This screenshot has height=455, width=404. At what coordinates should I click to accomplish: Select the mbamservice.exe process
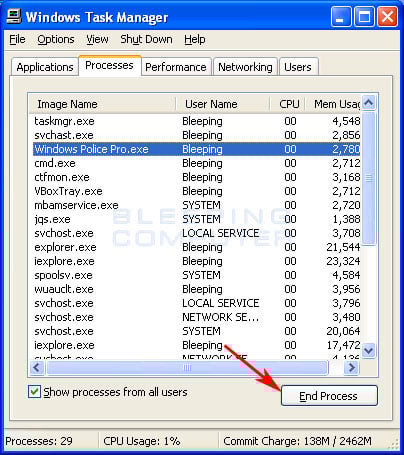click(x=197, y=205)
